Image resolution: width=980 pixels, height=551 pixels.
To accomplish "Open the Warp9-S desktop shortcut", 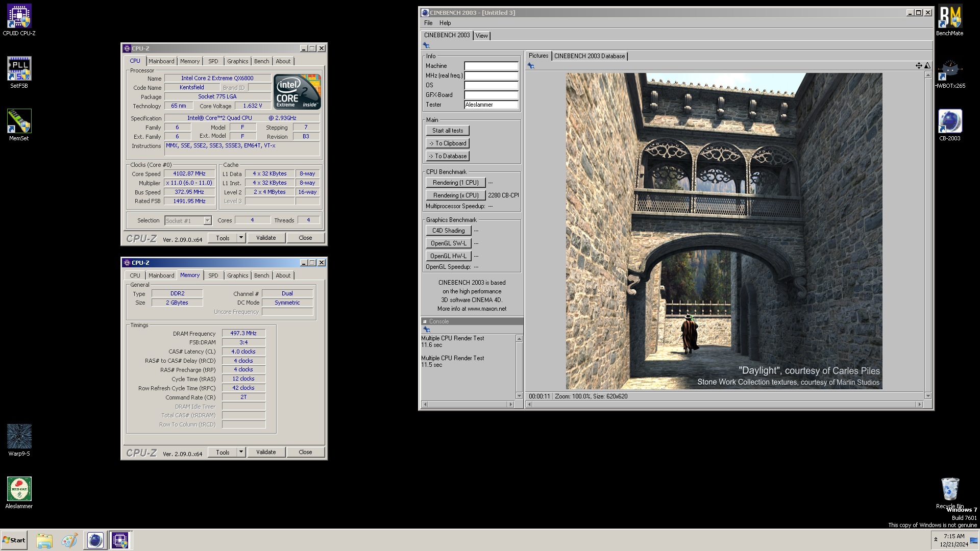I will point(19,440).
